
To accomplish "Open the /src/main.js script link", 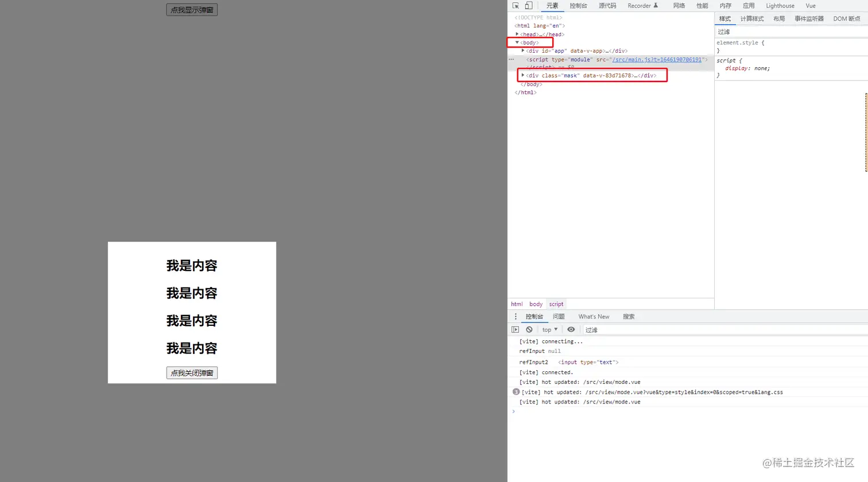I will [x=657, y=60].
